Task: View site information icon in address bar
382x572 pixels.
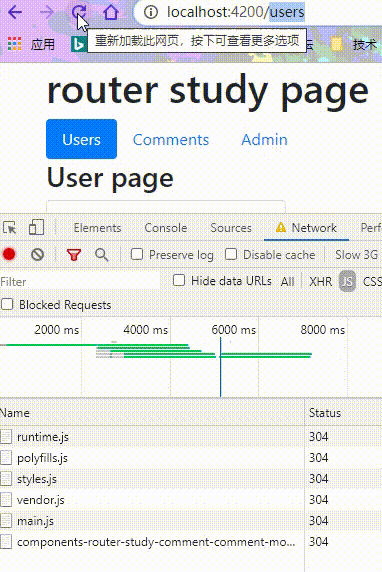Action: tap(151, 12)
